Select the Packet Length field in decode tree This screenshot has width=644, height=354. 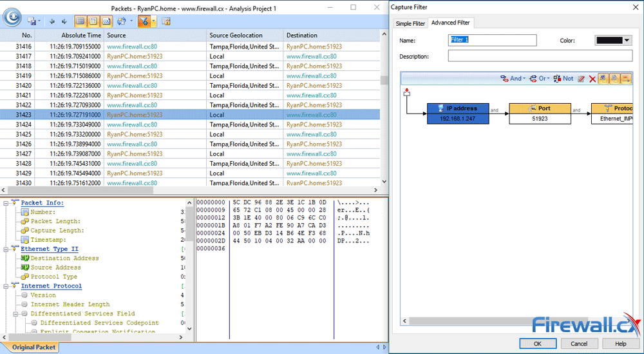55,221
